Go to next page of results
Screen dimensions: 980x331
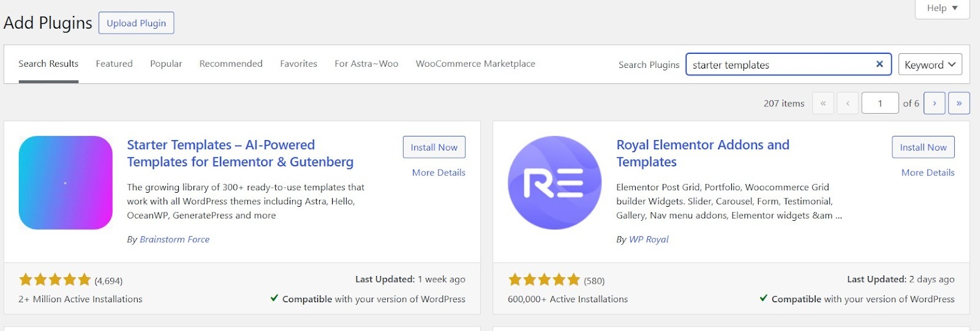pos(934,103)
